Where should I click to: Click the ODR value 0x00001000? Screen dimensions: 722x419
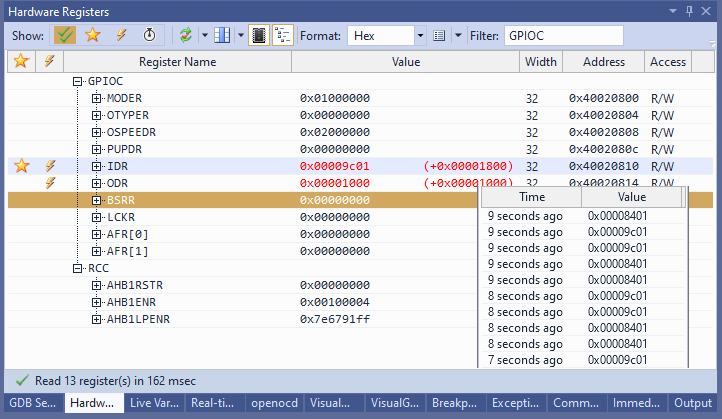335,183
